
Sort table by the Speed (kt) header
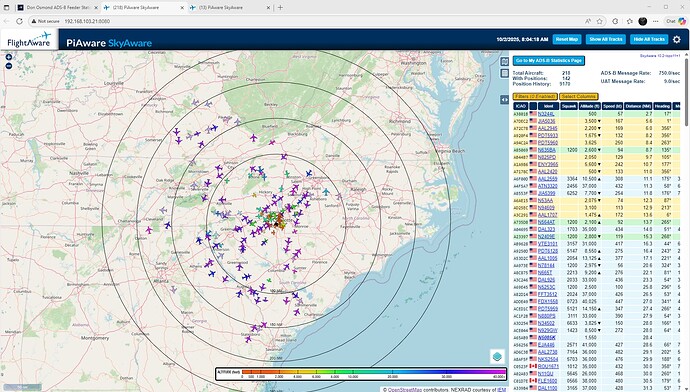(x=612, y=106)
